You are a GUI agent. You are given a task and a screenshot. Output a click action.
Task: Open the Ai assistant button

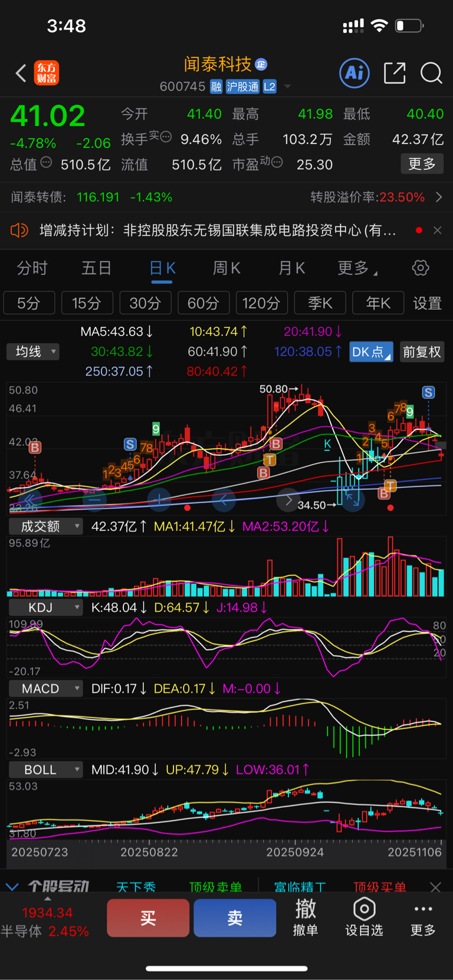point(354,73)
